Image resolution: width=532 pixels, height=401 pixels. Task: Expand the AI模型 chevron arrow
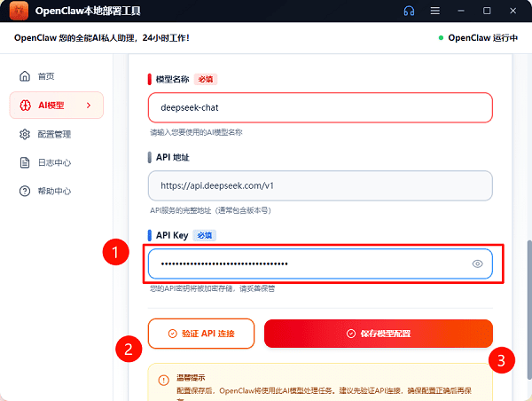[x=88, y=106]
